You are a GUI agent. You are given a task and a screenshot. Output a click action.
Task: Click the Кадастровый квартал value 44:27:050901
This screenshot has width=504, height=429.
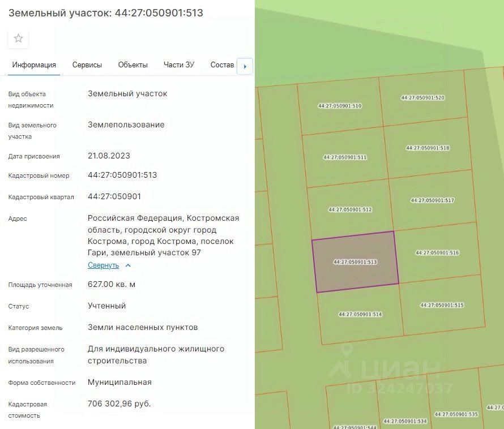tap(114, 196)
